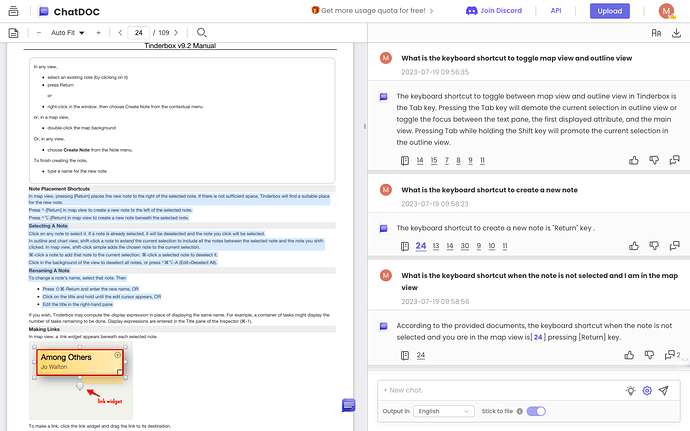Image resolution: width=690 pixels, height=431 pixels.
Task: Thumbs down the map view answer
Action: [x=649, y=355]
